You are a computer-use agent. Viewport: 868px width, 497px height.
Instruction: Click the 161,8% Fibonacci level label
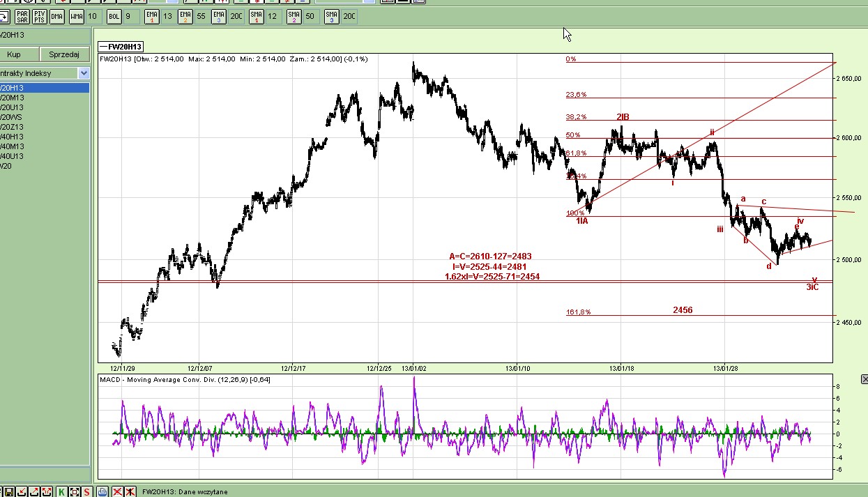pos(578,312)
